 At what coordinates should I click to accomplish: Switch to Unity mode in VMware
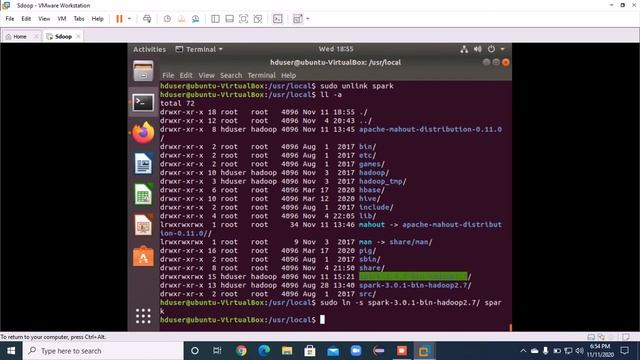coord(258,19)
